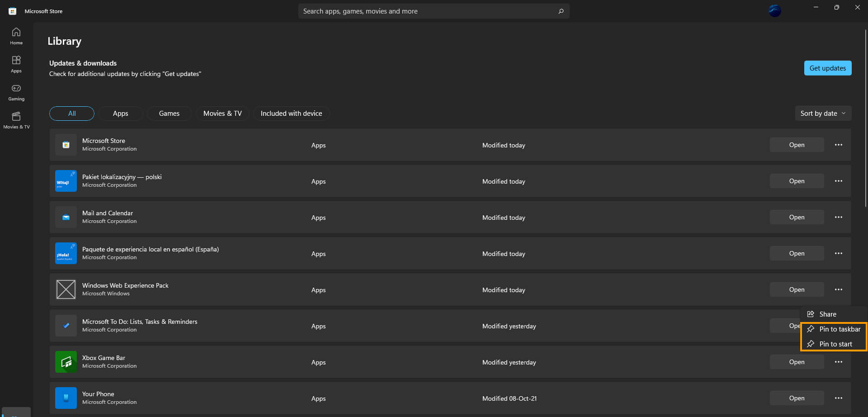Screen dimensions: 868x417
Task: Click the Microsoft Store app icon in list
Action: tap(66, 145)
